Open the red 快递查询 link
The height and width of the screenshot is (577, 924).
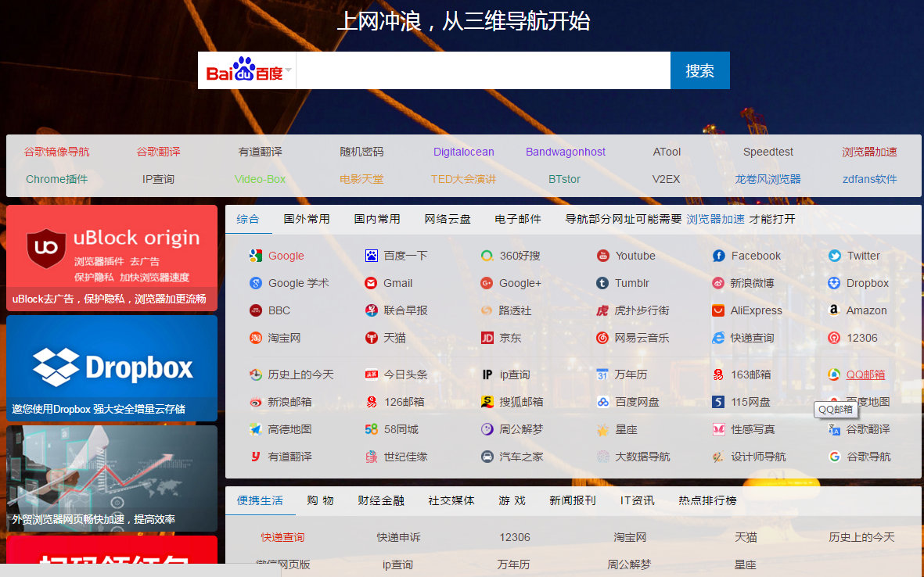click(x=283, y=537)
